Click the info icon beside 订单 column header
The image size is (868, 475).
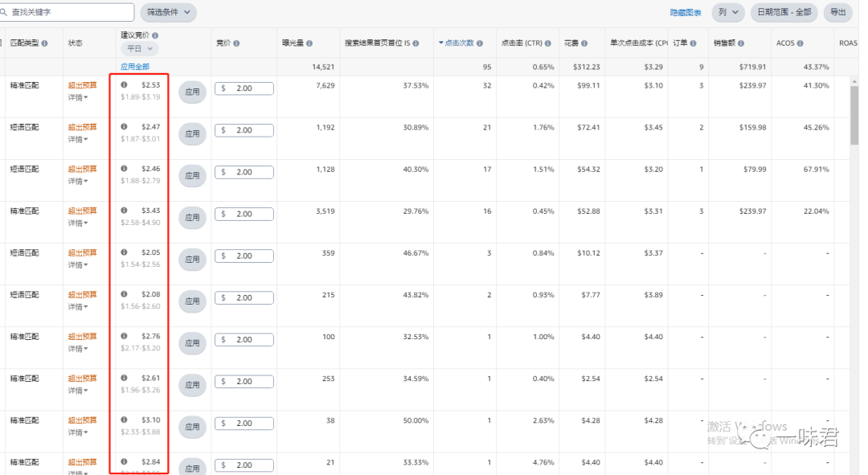[x=694, y=44]
